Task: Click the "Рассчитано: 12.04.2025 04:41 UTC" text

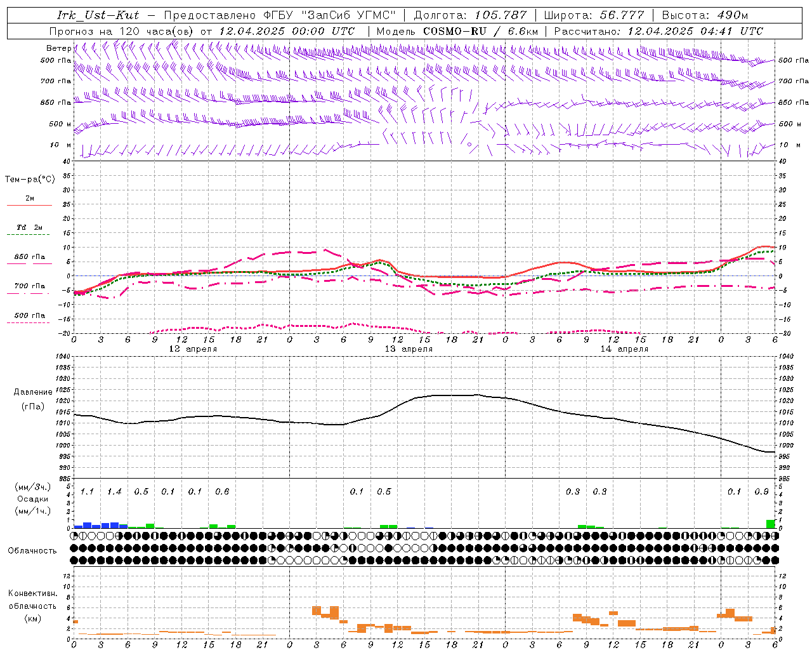Action: pos(658,31)
